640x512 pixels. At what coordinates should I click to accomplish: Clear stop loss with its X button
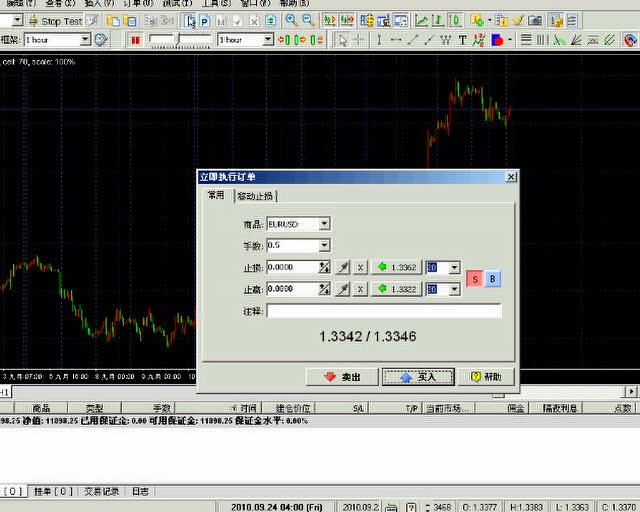click(360, 267)
